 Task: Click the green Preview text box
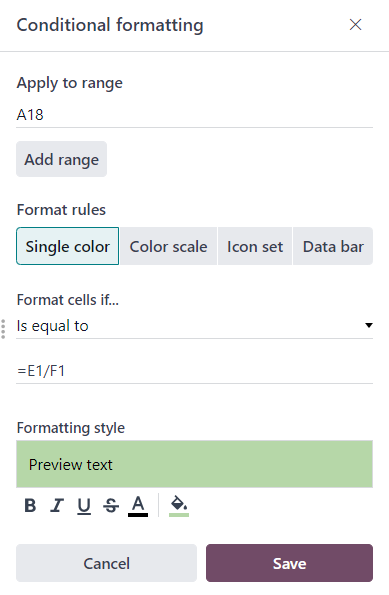point(194,464)
